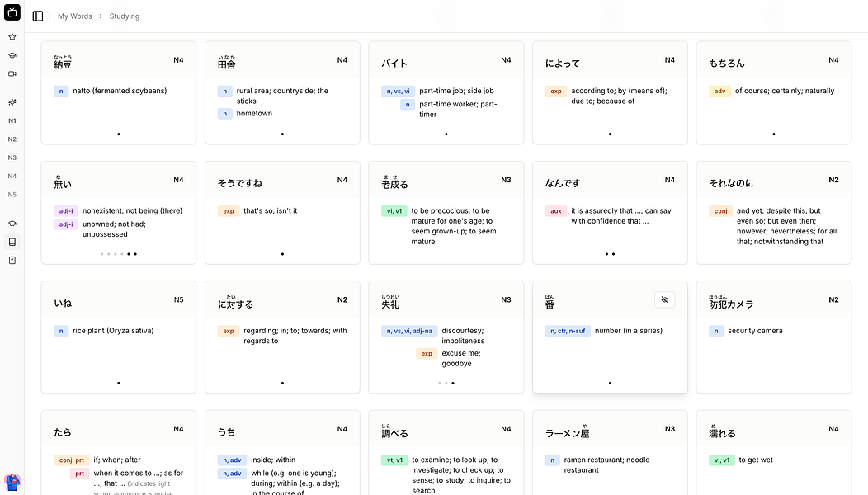Open the app home TV logo
The image size is (868, 495).
point(12,12)
